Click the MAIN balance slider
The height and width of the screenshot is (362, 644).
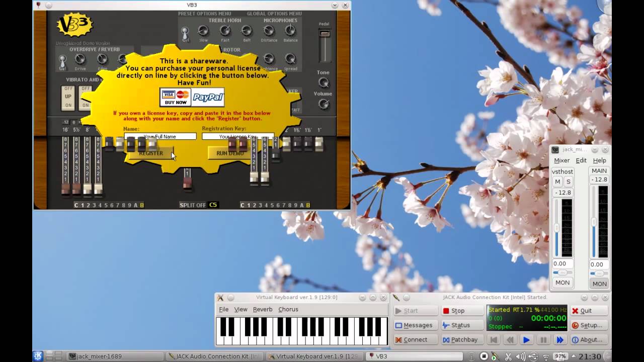click(599, 274)
